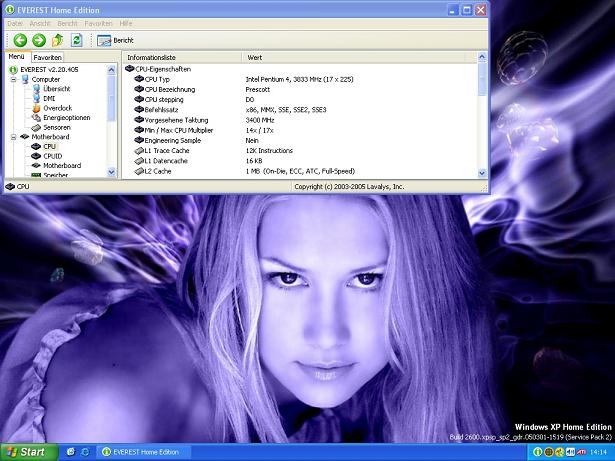Click the CPU status bar icon
Viewport: 615px width, 461px height.
11,186
